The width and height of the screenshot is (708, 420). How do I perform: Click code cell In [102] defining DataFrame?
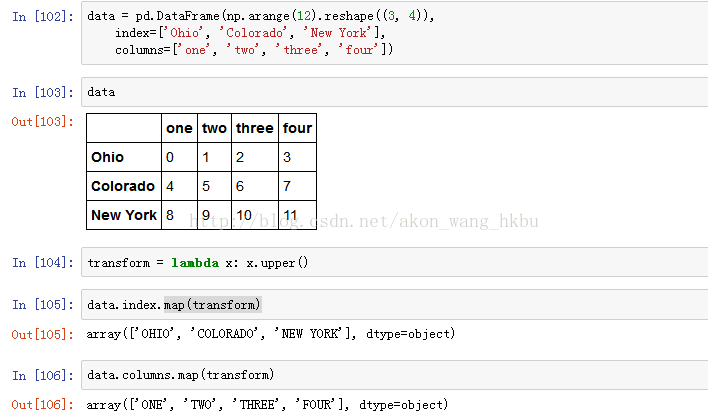click(x=395, y=33)
